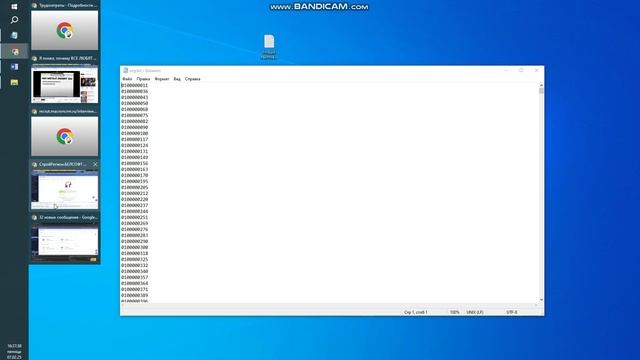Close the Notepad window
The image size is (640, 360).
click(x=536, y=70)
